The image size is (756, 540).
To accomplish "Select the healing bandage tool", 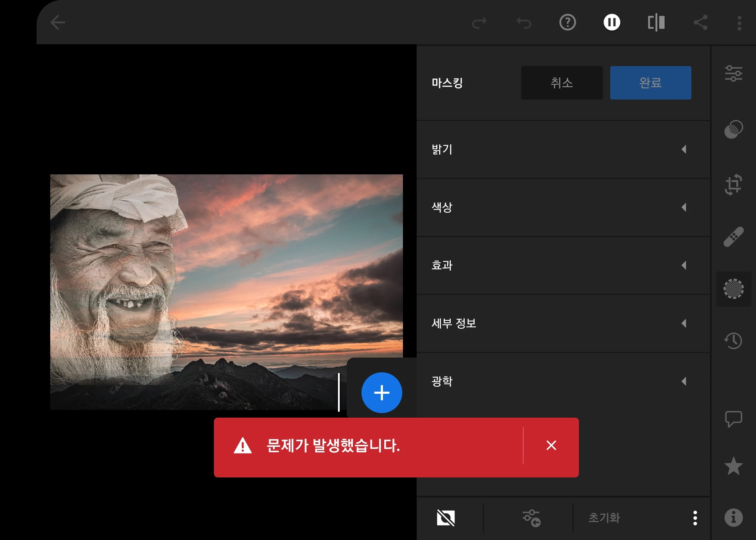I will coord(734,237).
